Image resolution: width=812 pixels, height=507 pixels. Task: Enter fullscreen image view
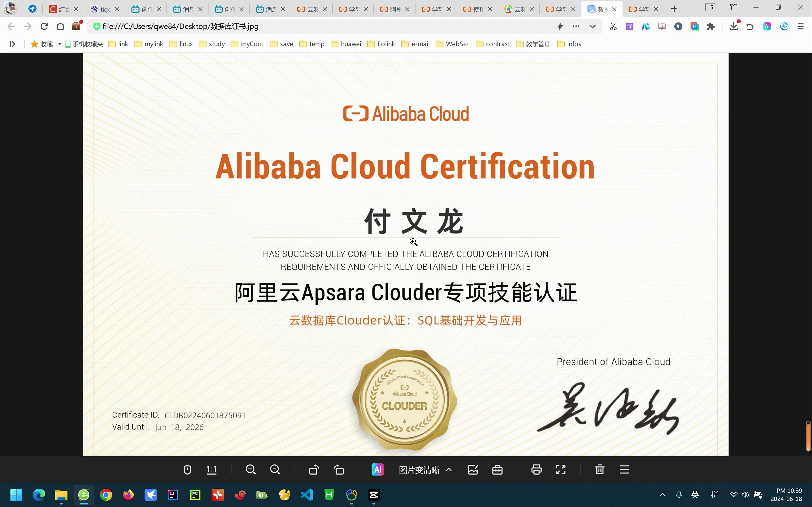click(x=561, y=469)
